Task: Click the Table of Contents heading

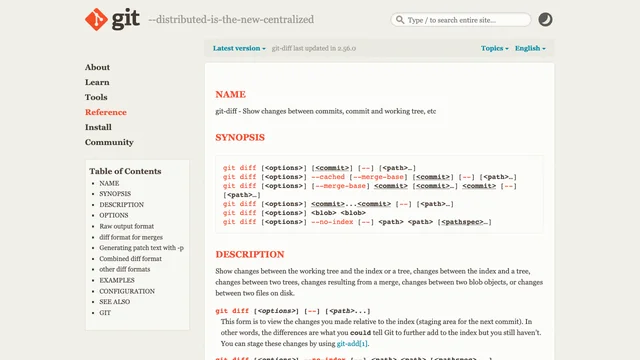Action: click(x=125, y=171)
